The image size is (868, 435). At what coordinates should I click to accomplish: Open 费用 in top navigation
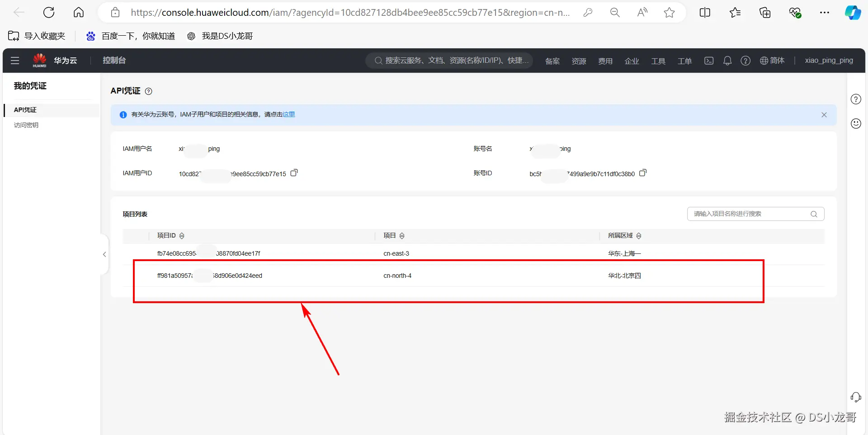pyautogui.click(x=605, y=61)
